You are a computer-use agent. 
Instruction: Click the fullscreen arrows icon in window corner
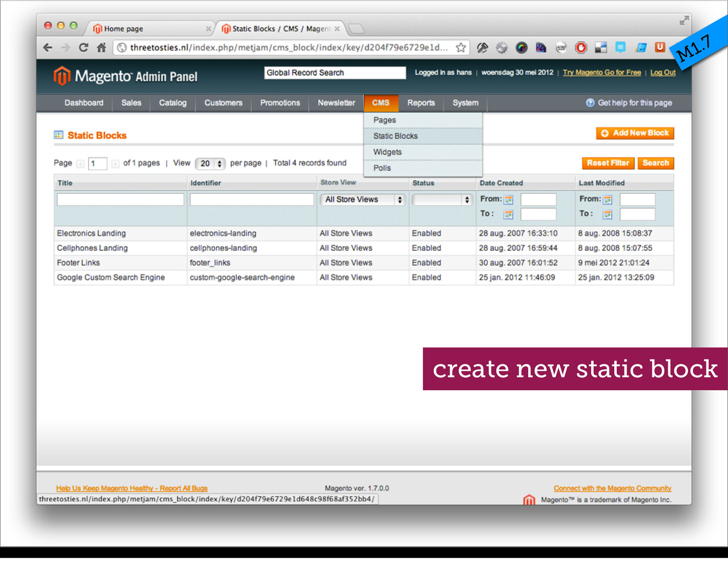coord(684,20)
